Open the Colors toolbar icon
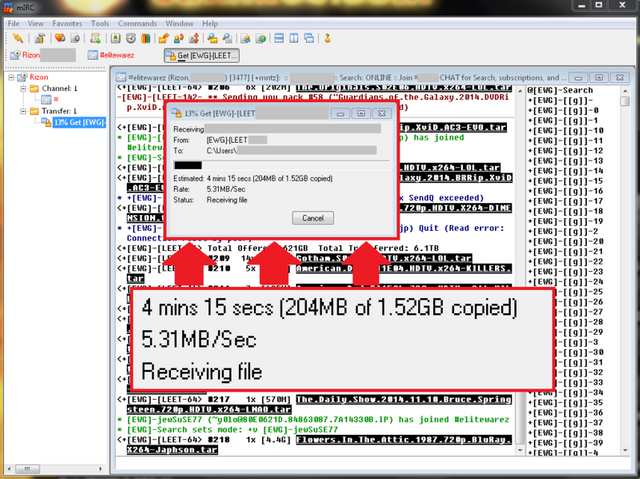Screen dimensions: 640x479 [146, 38]
